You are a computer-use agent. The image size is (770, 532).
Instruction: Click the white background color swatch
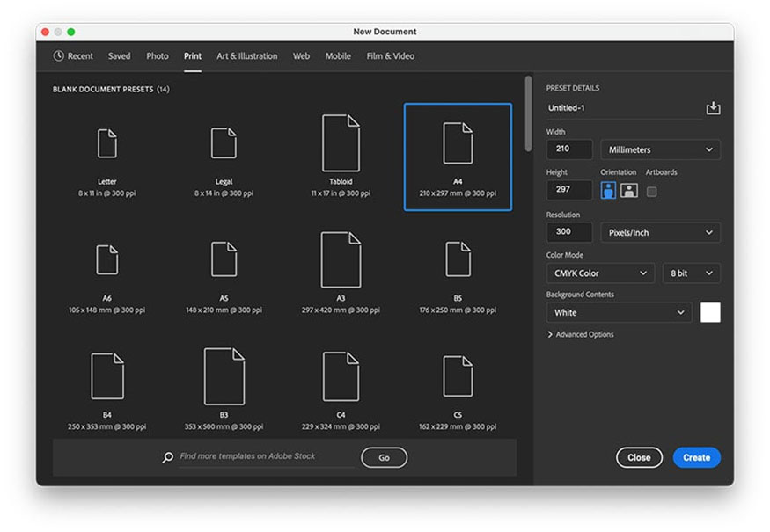tap(710, 313)
